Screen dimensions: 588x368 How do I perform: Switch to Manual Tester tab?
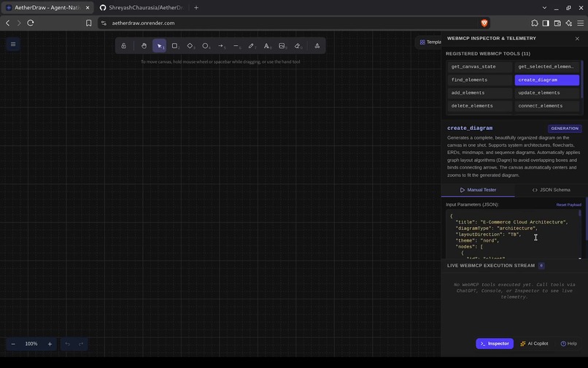tap(478, 190)
